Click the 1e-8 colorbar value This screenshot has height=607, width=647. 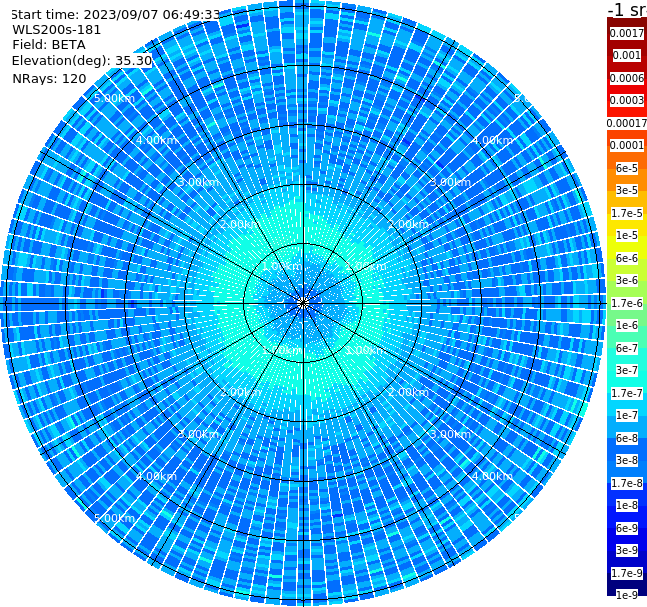tap(627, 505)
